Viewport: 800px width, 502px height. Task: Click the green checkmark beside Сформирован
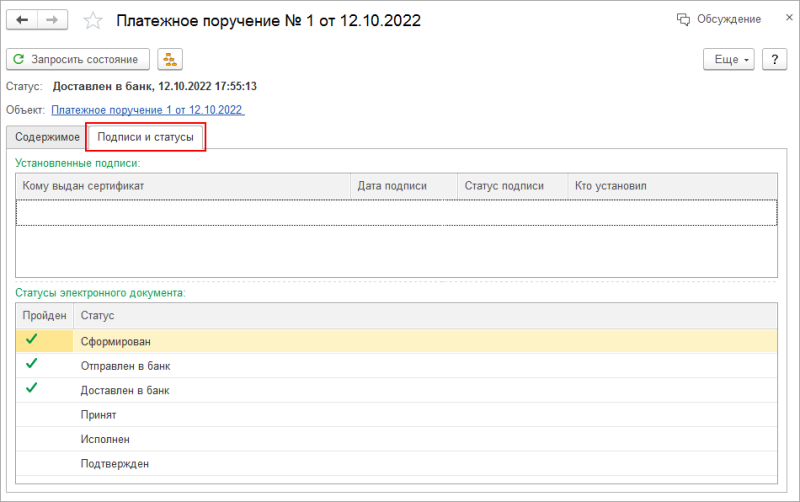[32, 339]
